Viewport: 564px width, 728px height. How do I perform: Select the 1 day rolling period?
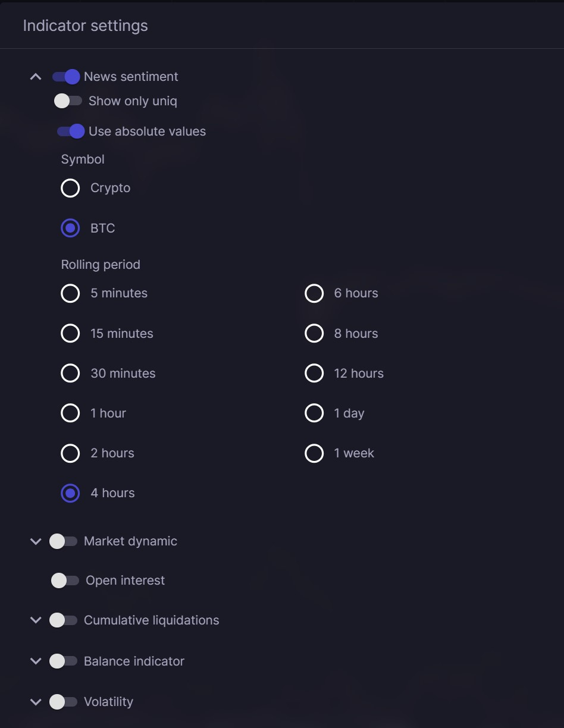[314, 413]
